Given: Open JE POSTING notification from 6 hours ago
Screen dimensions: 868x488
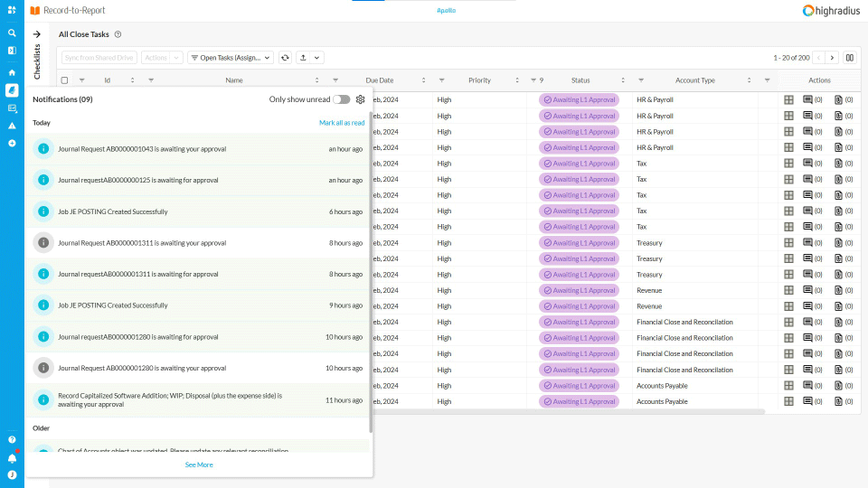Looking at the screenshot, I should click(198, 211).
